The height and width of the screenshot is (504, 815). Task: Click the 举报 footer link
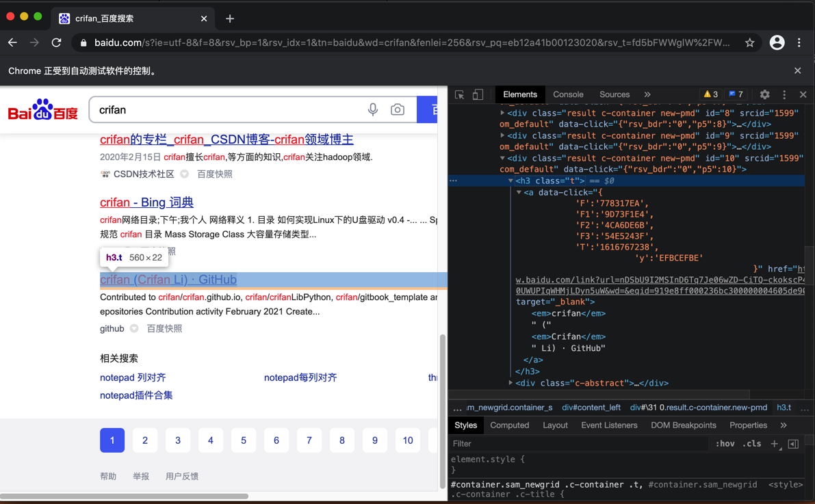coord(141,477)
